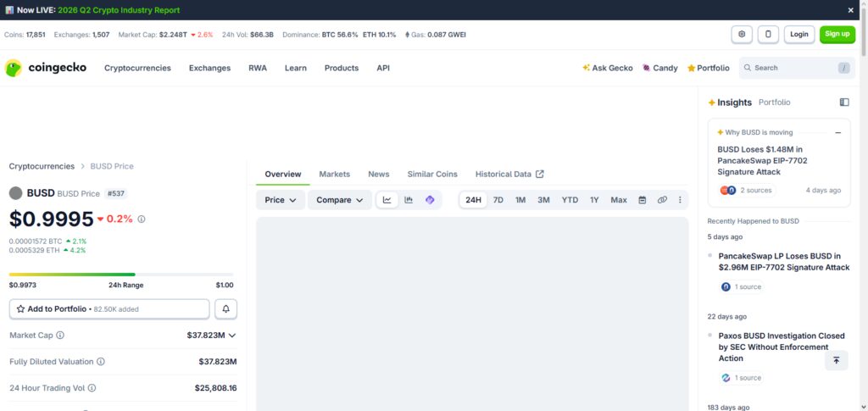Open Historical Data external link
The width and height of the screenshot is (868, 411).
tap(509, 175)
